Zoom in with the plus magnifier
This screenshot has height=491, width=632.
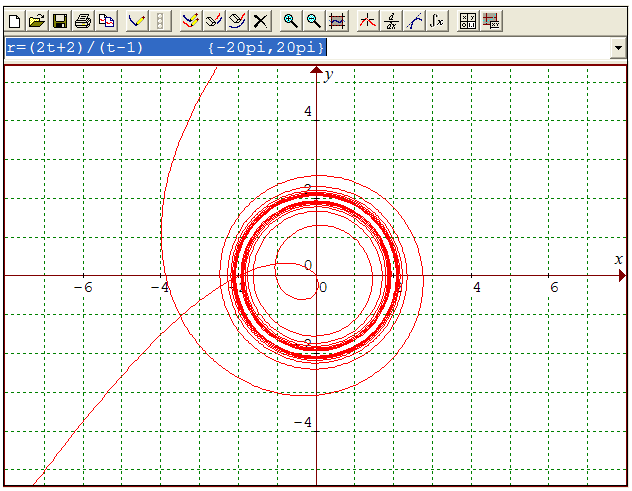pos(290,21)
